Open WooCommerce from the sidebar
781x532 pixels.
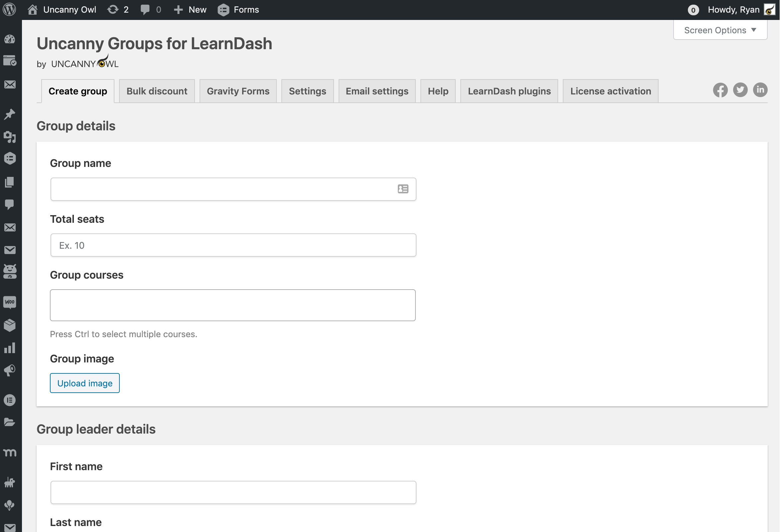coord(10,302)
